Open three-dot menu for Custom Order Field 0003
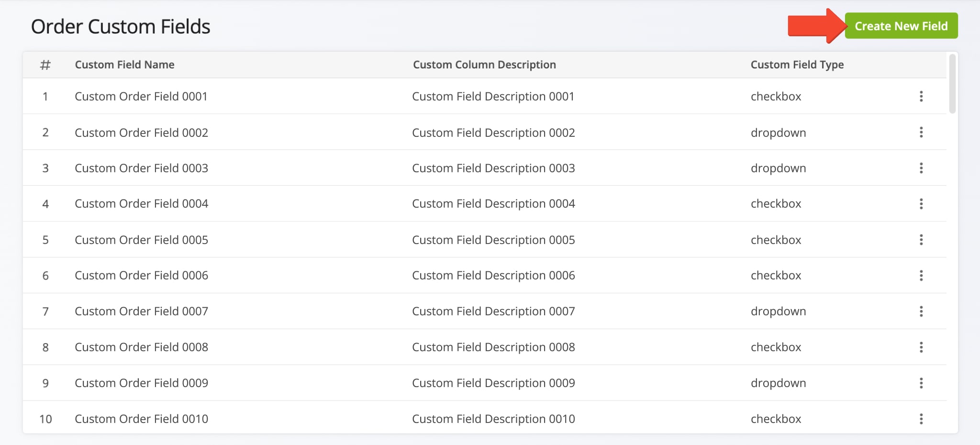 (921, 168)
